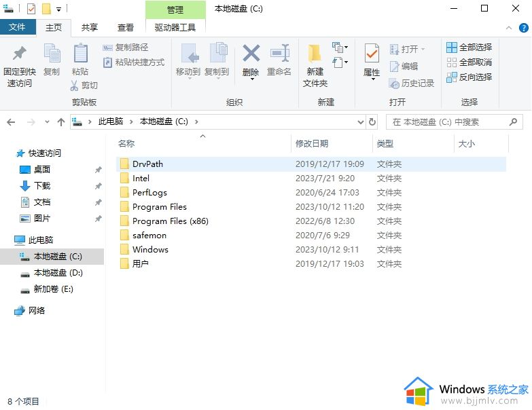Select the Program Files folder row
The height and width of the screenshot is (410, 532).
point(311,206)
